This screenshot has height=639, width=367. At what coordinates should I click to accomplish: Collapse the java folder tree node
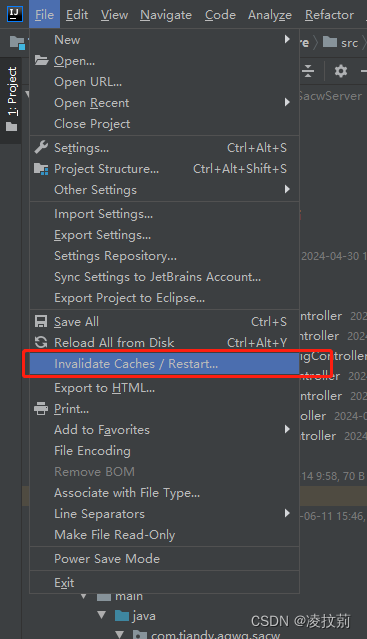tap(102, 615)
